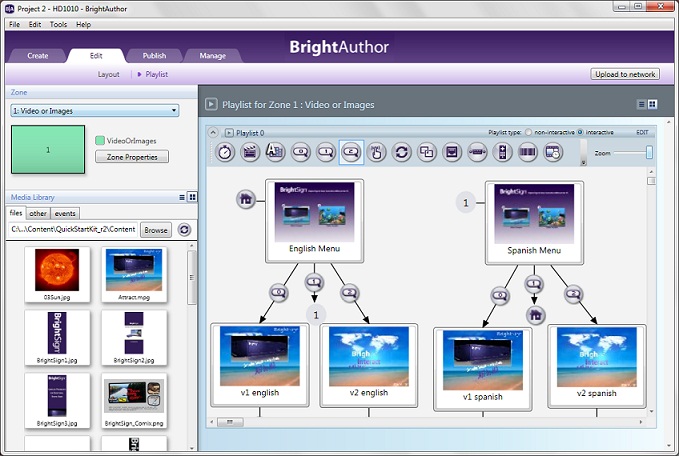This screenshot has height=456, width=679.
Task: Select the Attract.mpg thumbnail
Action: click(x=134, y=274)
